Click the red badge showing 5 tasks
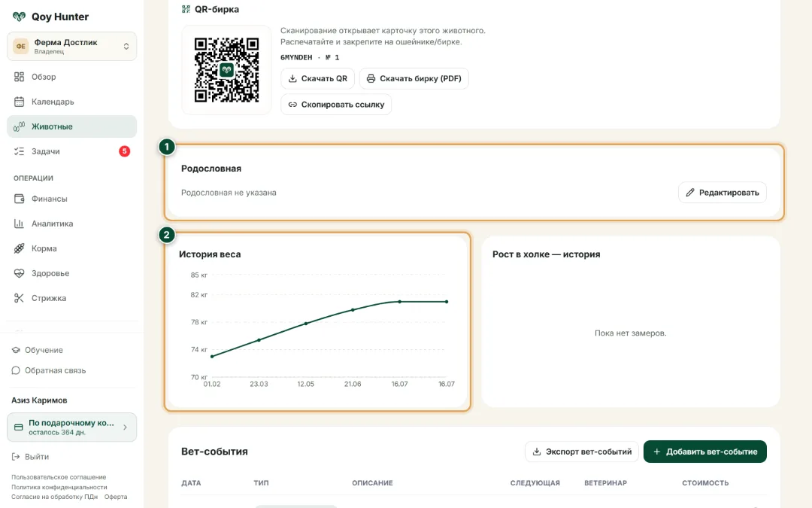 pyautogui.click(x=124, y=151)
